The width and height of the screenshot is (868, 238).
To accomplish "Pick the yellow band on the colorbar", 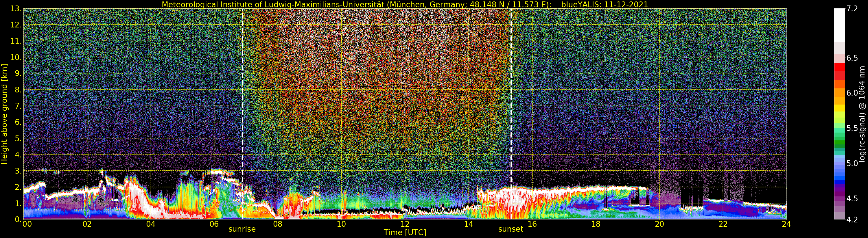I will pos(839,108).
